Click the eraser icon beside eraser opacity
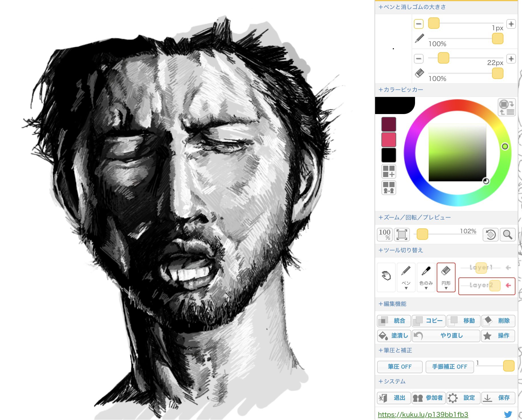The image size is (522, 420). click(419, 73)
